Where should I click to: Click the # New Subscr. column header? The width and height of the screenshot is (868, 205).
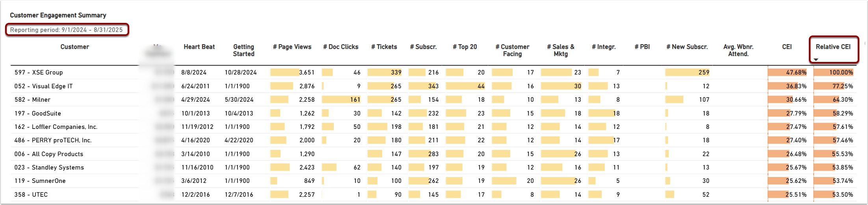(687, 47)
